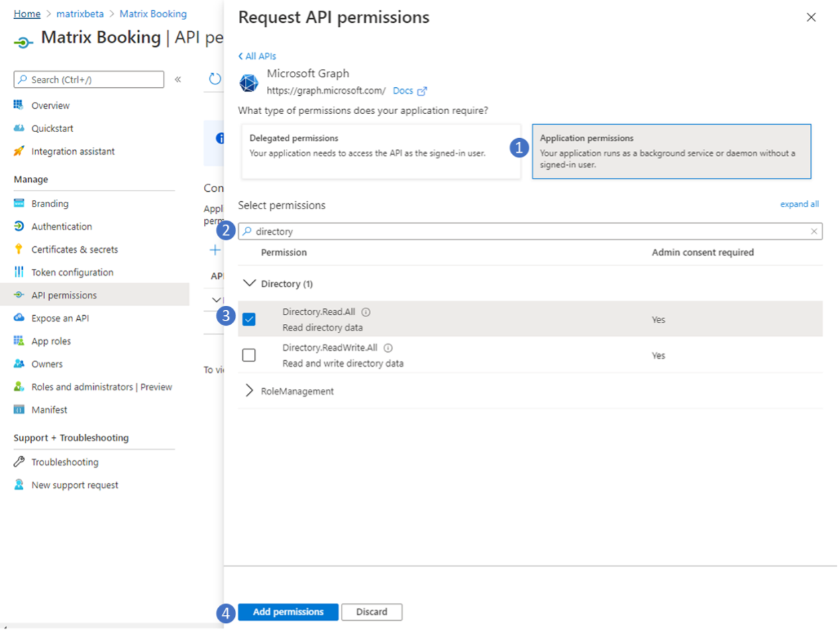Click the refresh icon behind the panel

pyautogui.click(x=215, y=79)
